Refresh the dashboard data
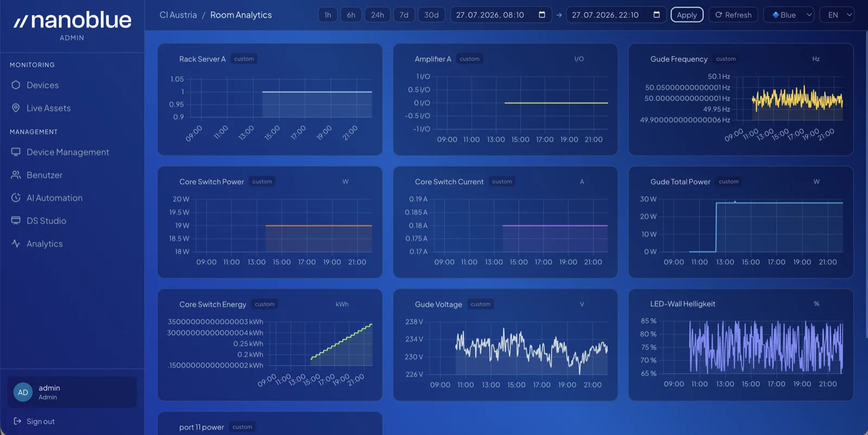 (x=733, y=15)
